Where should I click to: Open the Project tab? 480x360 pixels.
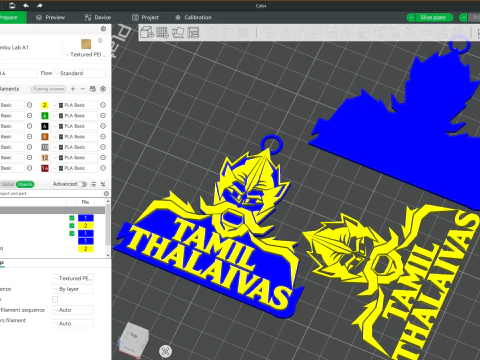tap(145, 17)
